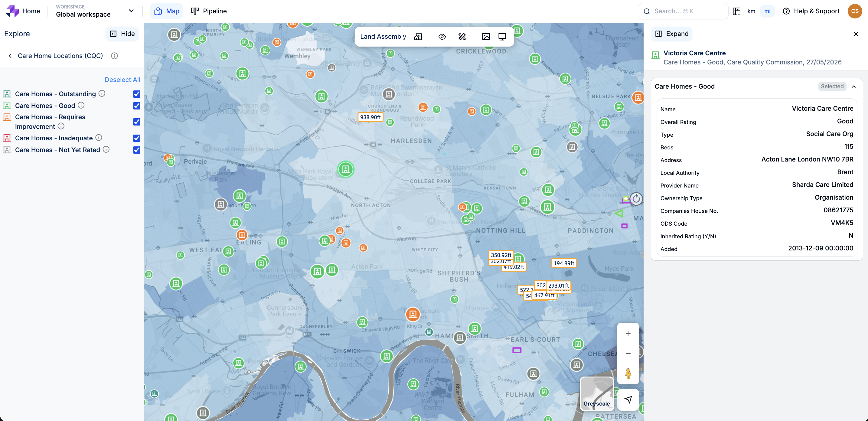Uncheck Care Homes - Not Yet Rated checkbox

[136, 150]
